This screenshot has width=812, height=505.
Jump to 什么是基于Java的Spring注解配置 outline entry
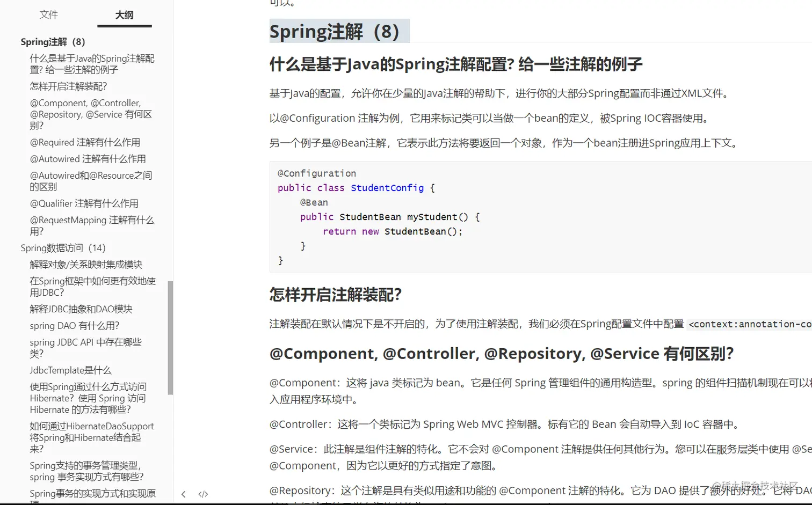tap(92, 64)
